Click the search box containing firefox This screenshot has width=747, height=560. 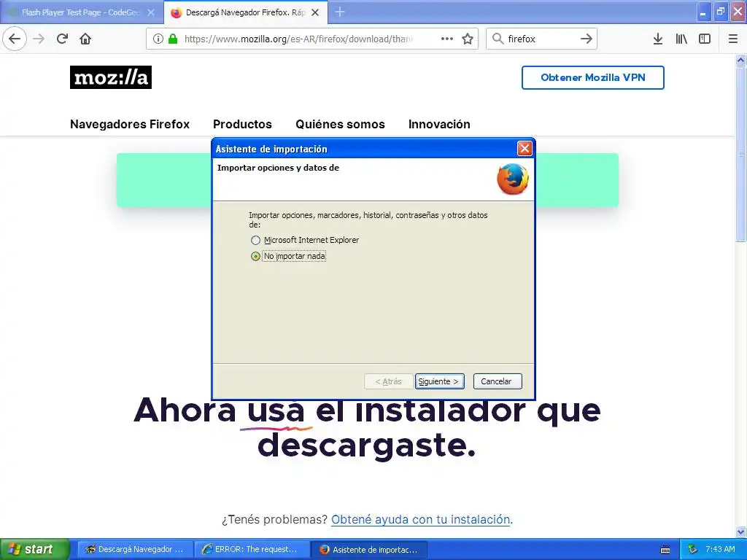(541, 39)
